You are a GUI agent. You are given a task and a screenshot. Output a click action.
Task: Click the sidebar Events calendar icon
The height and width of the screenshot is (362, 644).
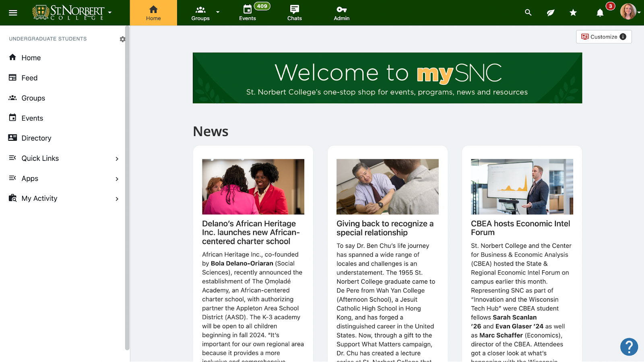12,117
